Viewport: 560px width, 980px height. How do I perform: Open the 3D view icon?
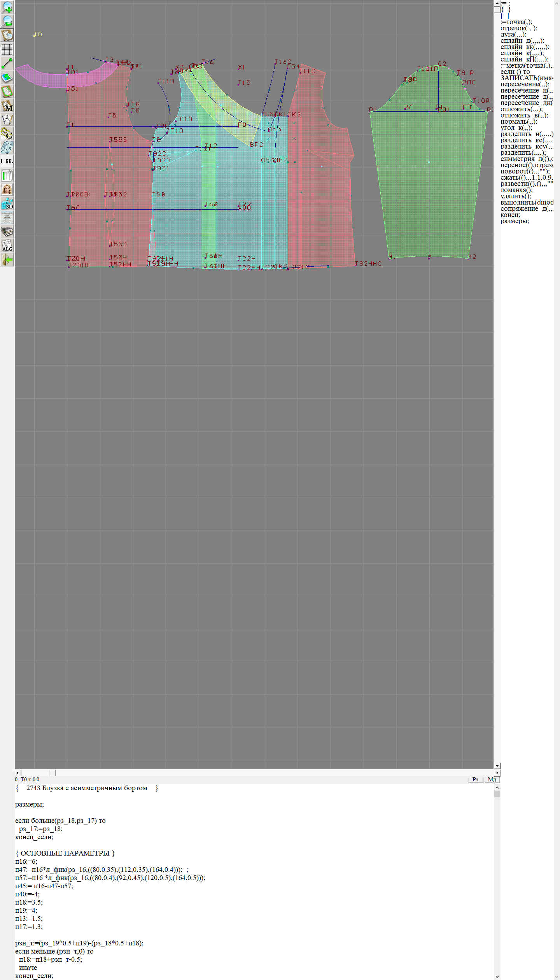click(7, 204)
